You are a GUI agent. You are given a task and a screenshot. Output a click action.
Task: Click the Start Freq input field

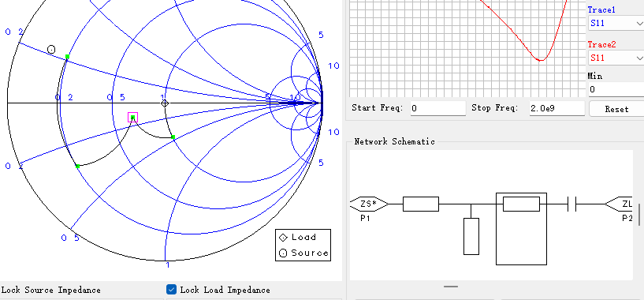(437, 108)
